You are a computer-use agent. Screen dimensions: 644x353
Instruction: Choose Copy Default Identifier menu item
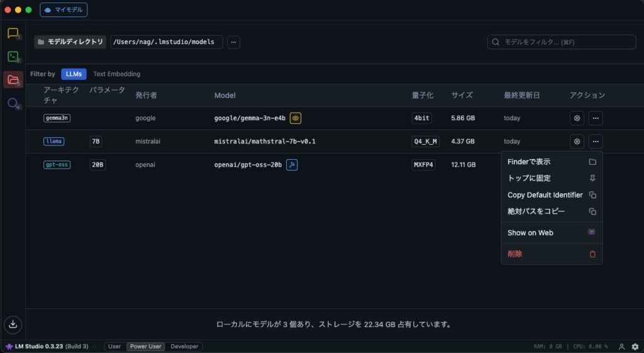552,195
